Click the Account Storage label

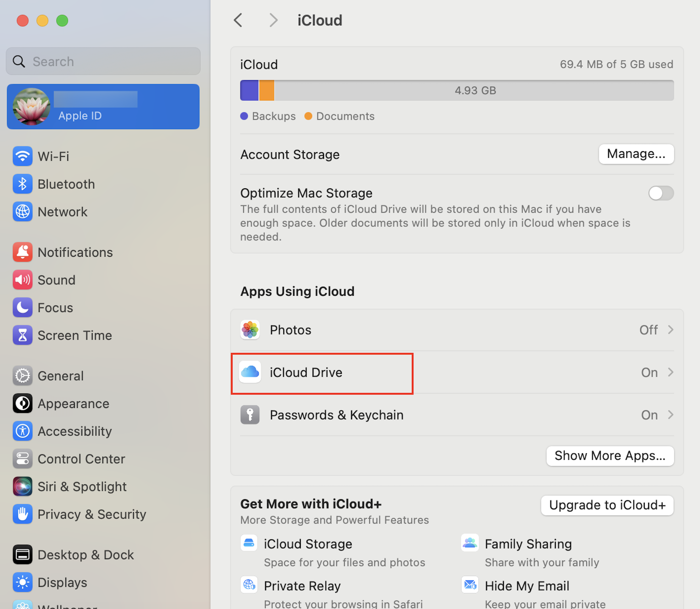[x=290, y=154]
